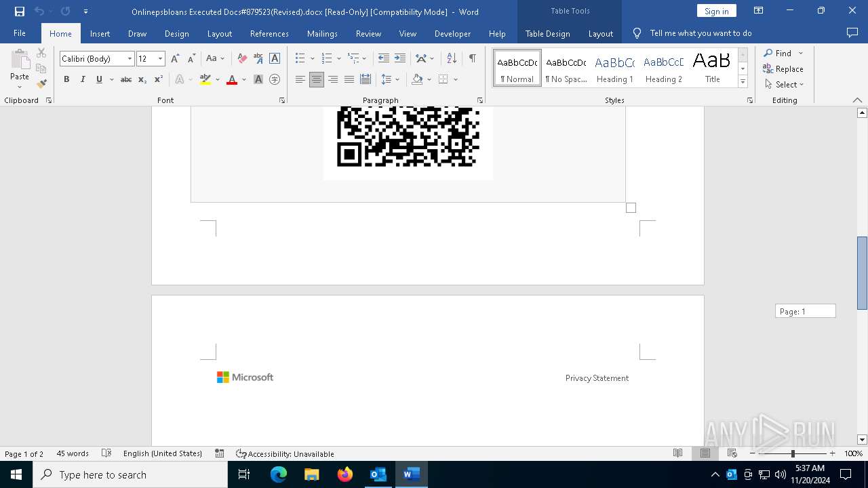Sort the selected text alphabetically

452,59
